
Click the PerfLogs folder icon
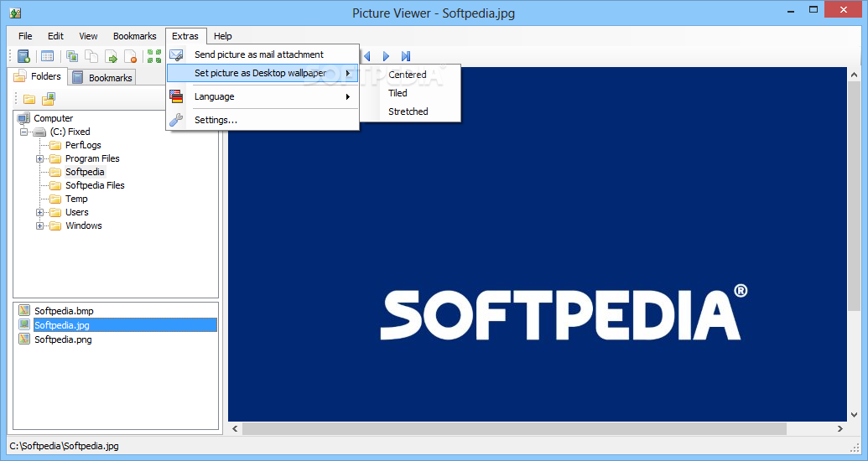click(x=55, y=145)
